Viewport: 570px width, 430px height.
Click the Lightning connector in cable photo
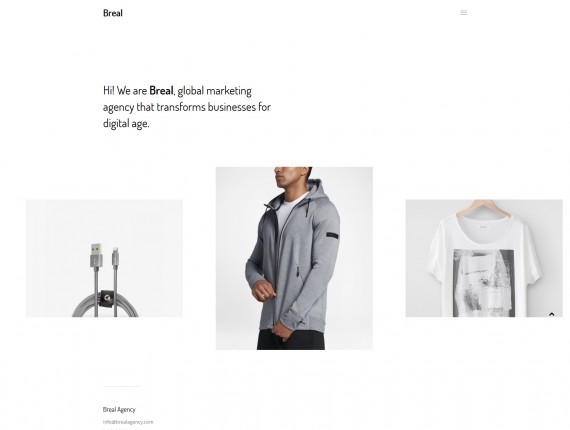click(x=116, y=256)
